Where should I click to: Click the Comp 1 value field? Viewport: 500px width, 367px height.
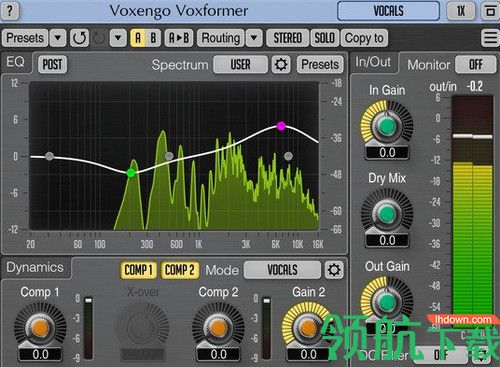click(x=40, y=354)
